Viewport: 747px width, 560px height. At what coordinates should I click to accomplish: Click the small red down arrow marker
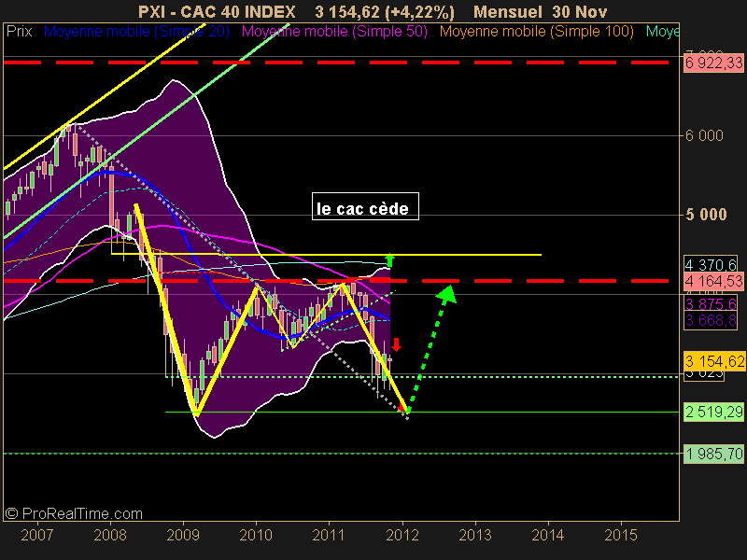click(x=396, y=344)
